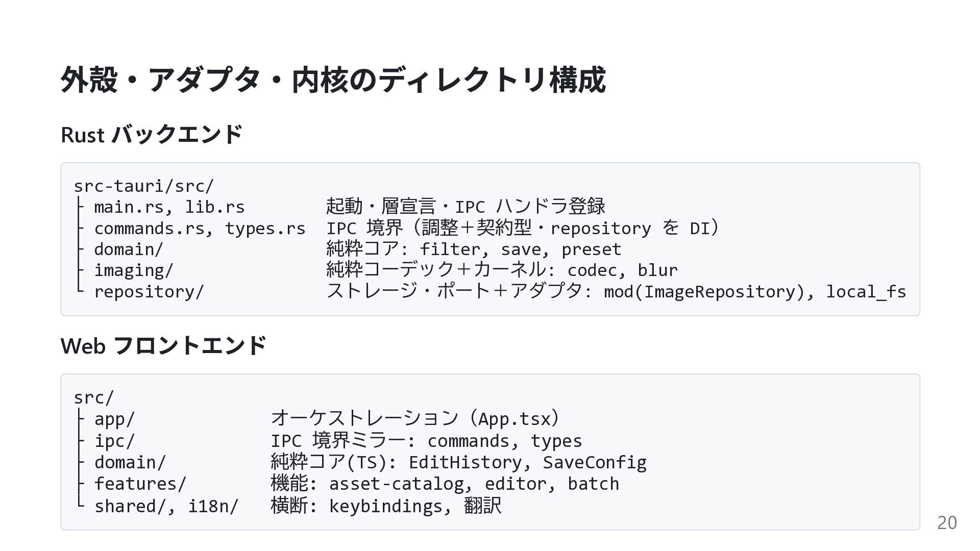Select the app/ folder entry

coord(114,419)
